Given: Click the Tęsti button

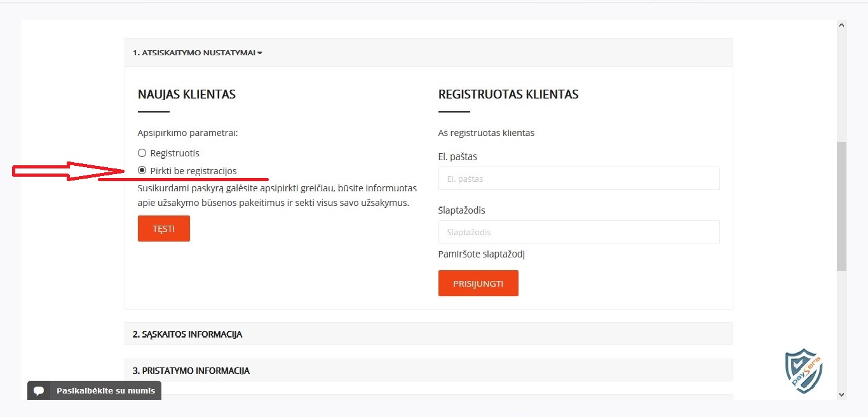Looking at the screenshot, I should [164, 229].
